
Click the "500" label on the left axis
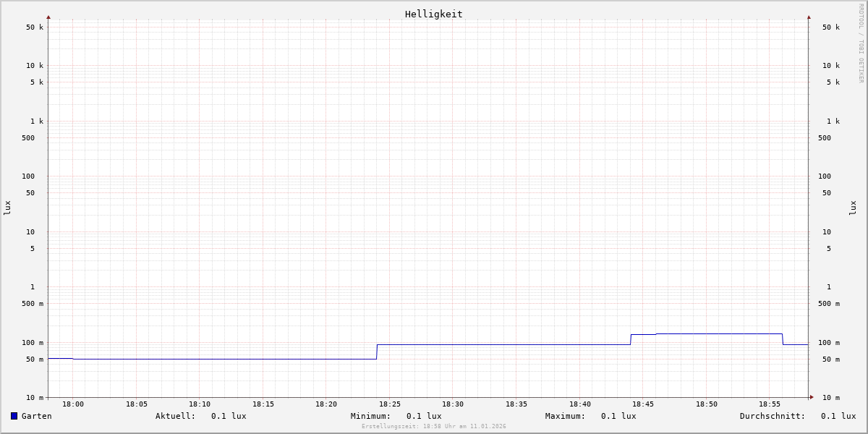point(28,138)
